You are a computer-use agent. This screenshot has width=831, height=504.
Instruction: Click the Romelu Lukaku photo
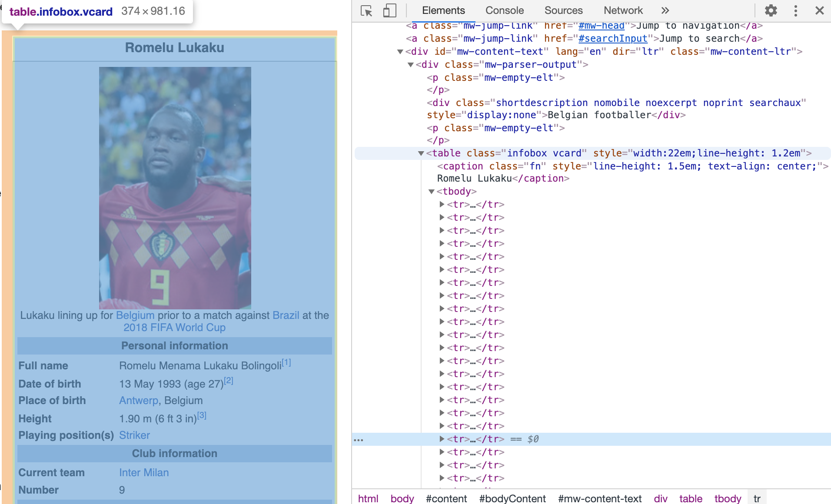(x=175, y=188)
